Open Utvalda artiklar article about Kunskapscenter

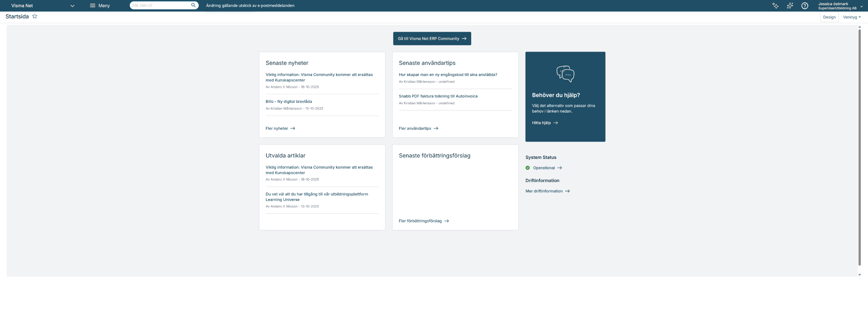pos(319,170)
